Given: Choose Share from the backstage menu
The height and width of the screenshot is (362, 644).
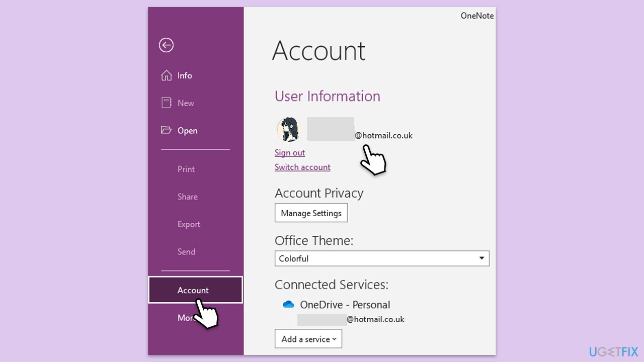Looking at the screenshot, I should click(x=187, y=197).
